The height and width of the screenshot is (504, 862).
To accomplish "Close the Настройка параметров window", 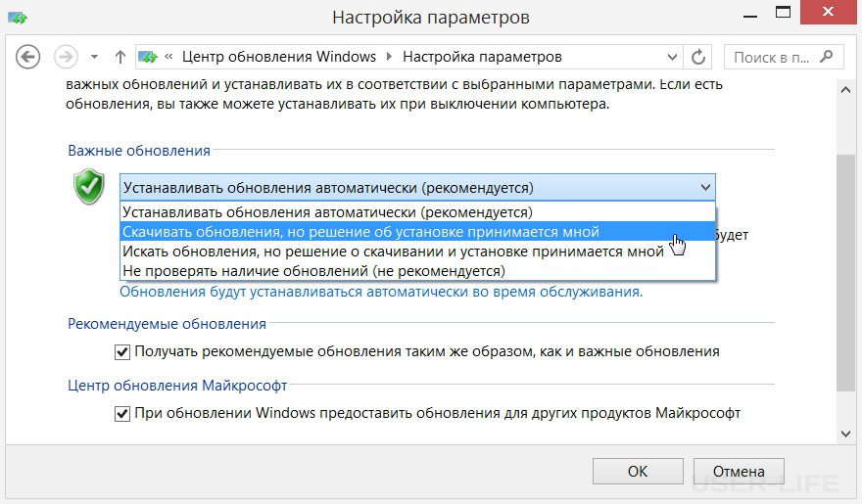I will [828, 12].
